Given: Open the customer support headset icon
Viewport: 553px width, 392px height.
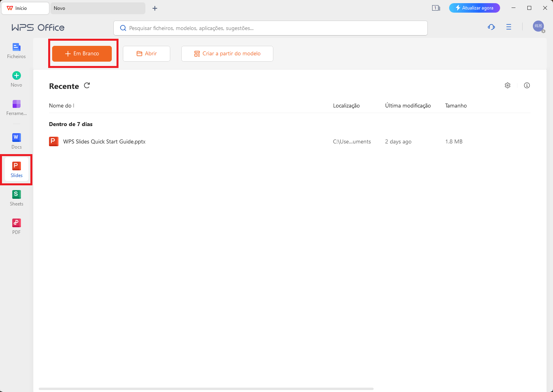Looking at the screenshot, I should [x=491, y=27].
